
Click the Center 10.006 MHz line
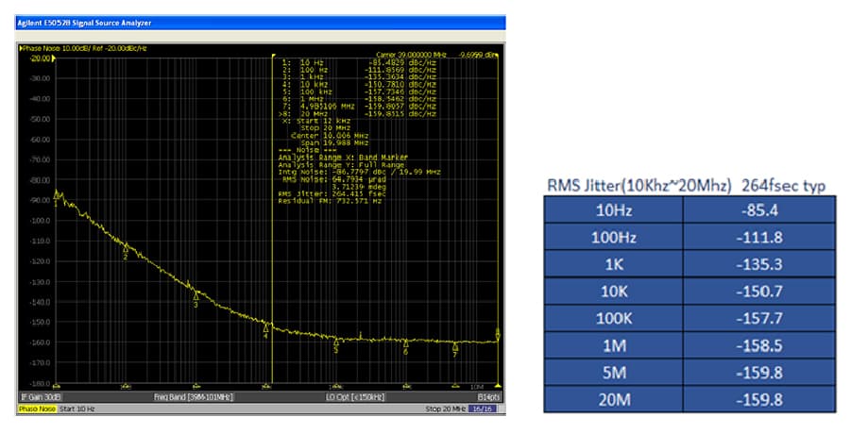tap(330, 136)
